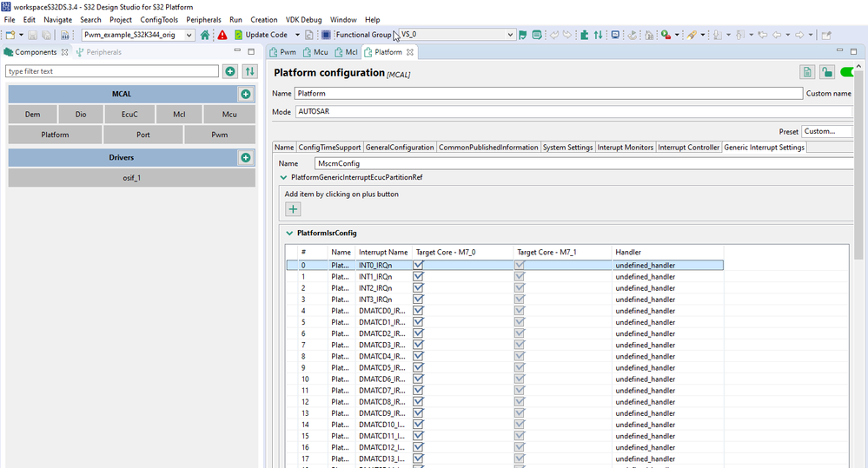Toggle Target Core M7_0 checkbox for row 12
The height and width of the screenshot is (468, 868).
[x=418, y=402]
